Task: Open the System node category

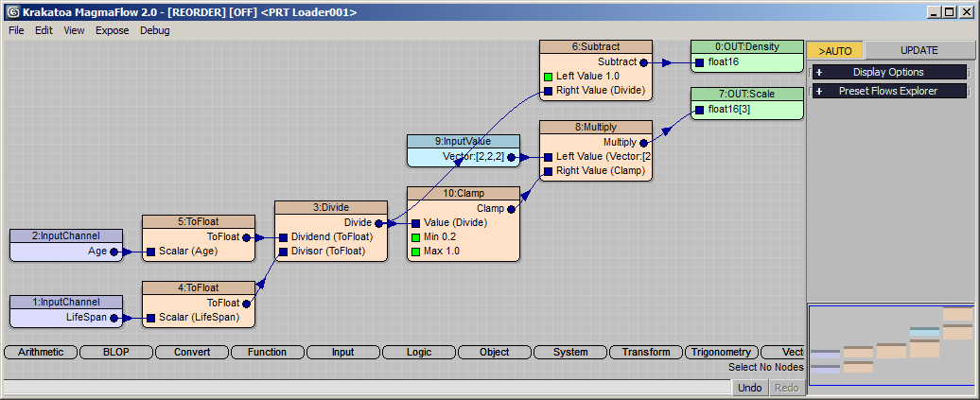Action: (570, 353)
